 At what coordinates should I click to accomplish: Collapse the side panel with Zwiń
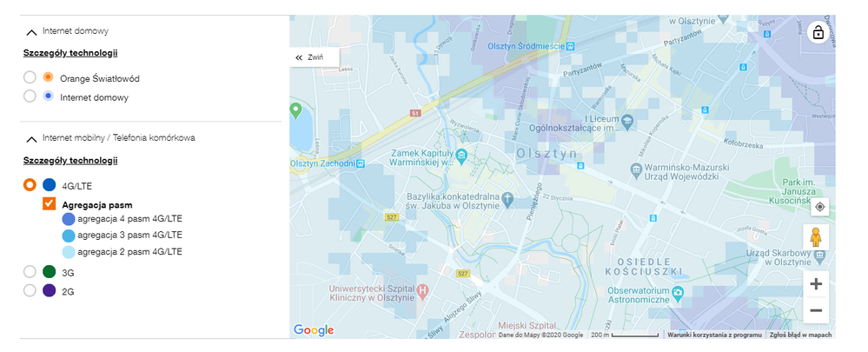[309, 56]
